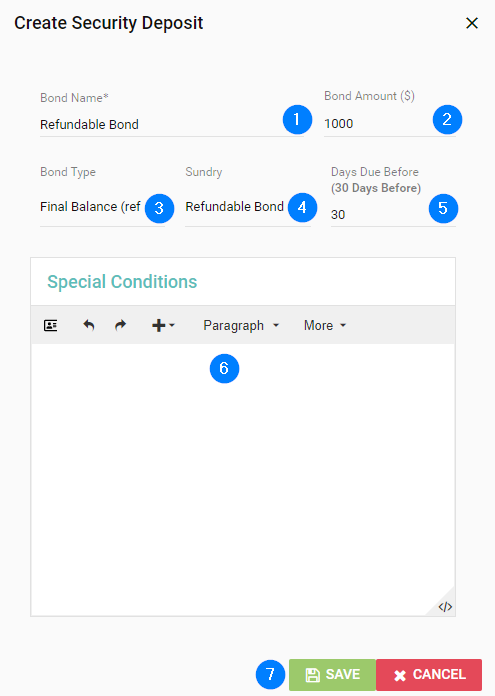Click the Bond Name input field
The image size is (495, 696).
[x=172, y=125]
